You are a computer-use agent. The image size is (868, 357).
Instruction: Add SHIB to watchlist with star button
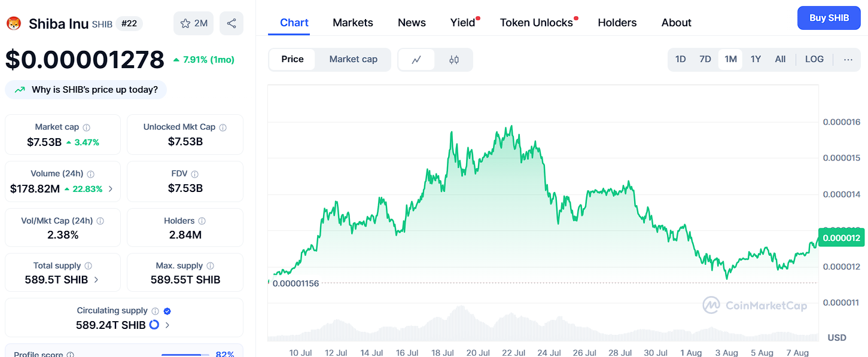tap(193, 23)
